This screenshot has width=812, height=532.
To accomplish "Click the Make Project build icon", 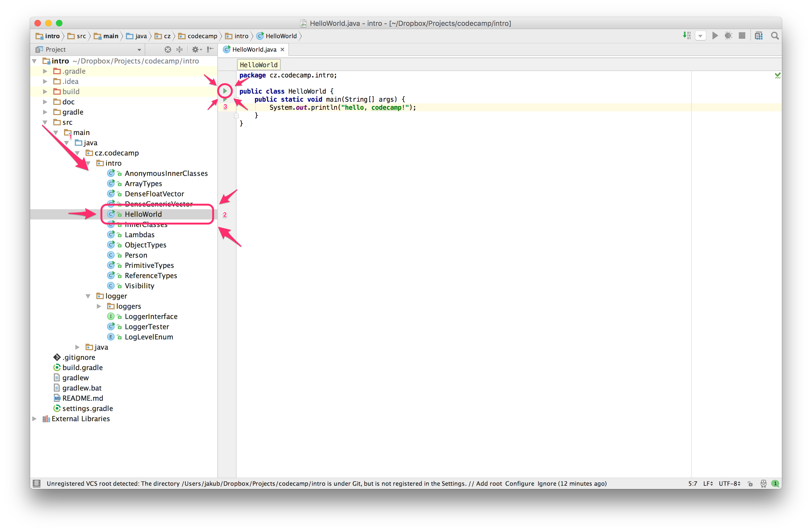I will coord(686,36).
